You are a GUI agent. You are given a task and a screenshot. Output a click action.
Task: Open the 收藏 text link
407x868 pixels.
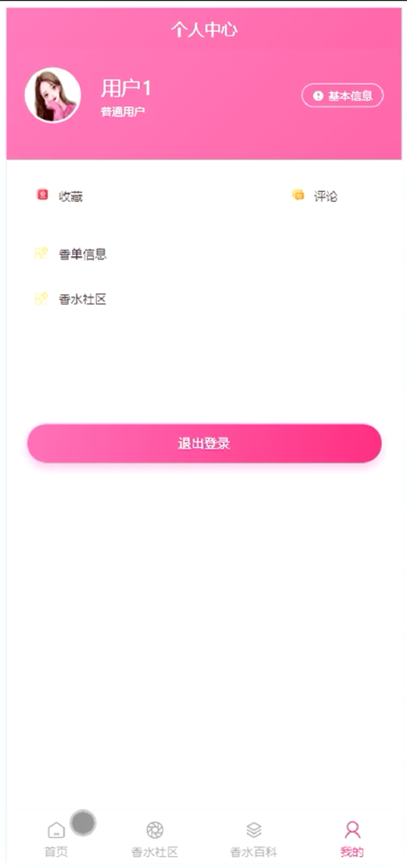point(71,196)
